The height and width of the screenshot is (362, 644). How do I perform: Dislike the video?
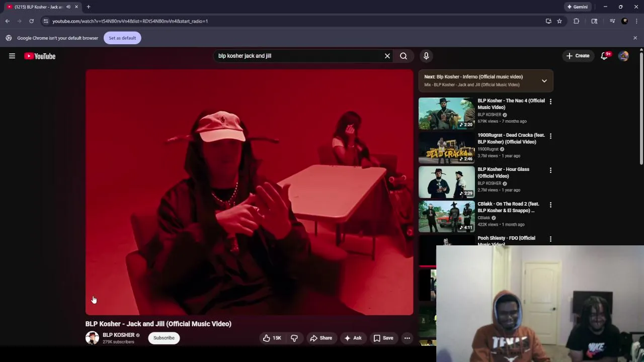click(294, 338)
